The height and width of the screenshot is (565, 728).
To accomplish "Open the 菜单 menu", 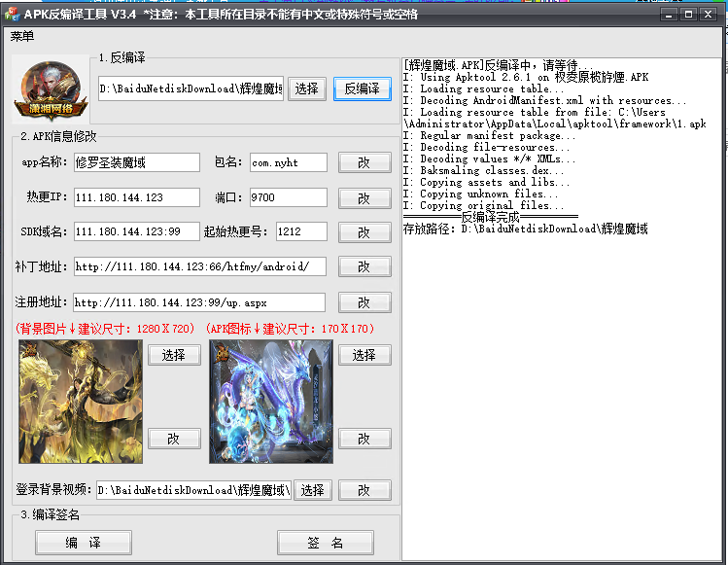I will click(x=22, y=36).
